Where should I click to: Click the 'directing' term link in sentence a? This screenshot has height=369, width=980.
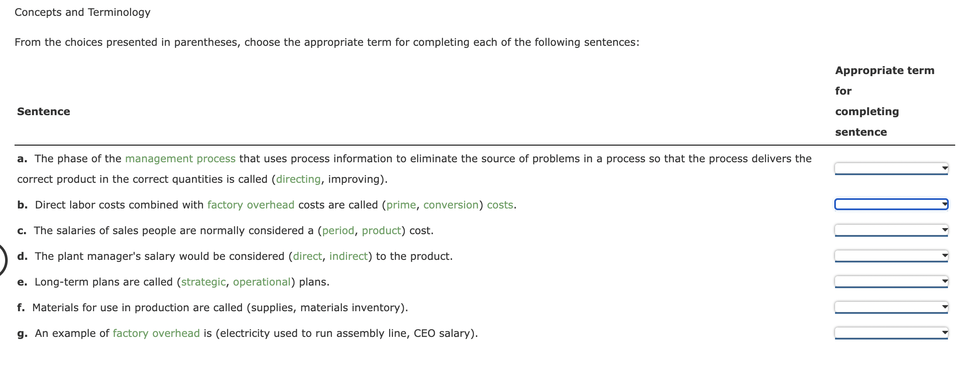tap(298, 179)
